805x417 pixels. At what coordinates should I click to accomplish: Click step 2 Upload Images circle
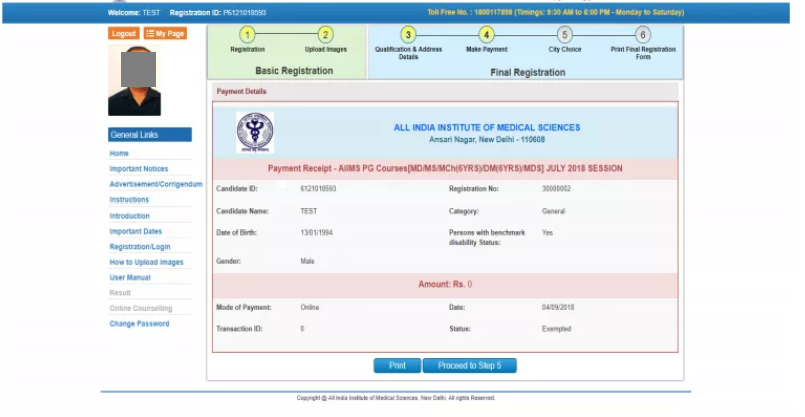click(x=325, y=35)
